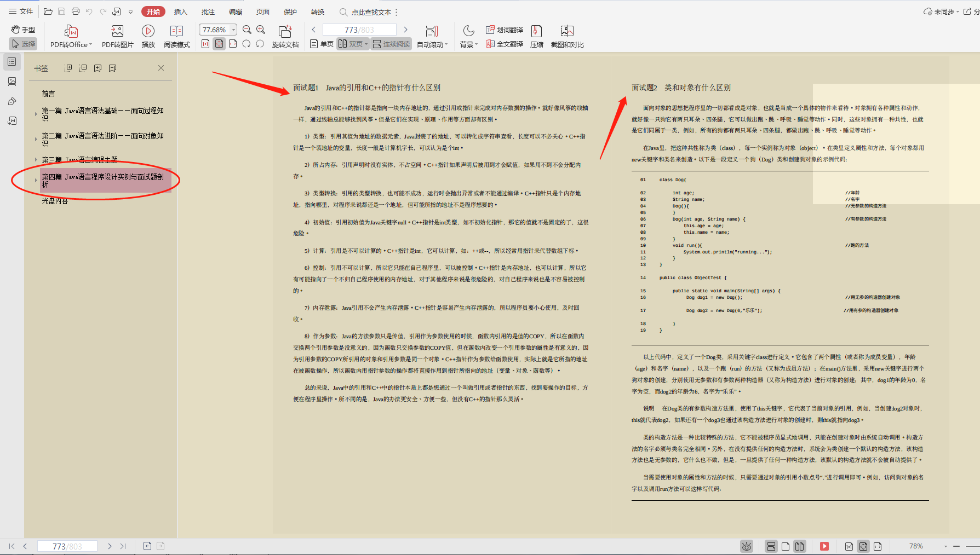This screenshot has height=555, width=980.
Task: Expand the 第二篇 bookmark arrow
Action: (x=36, y=140)
